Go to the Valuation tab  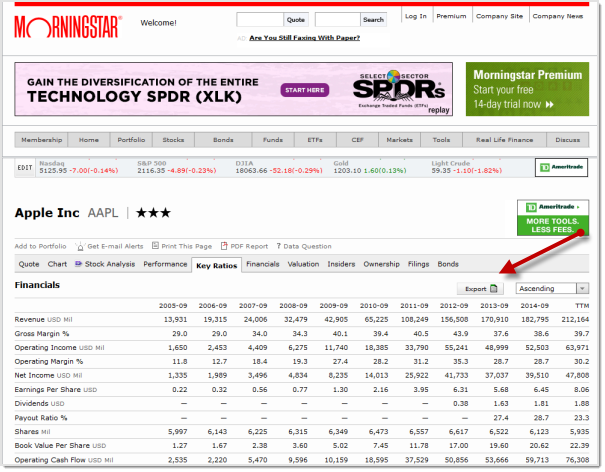point(303,264)
